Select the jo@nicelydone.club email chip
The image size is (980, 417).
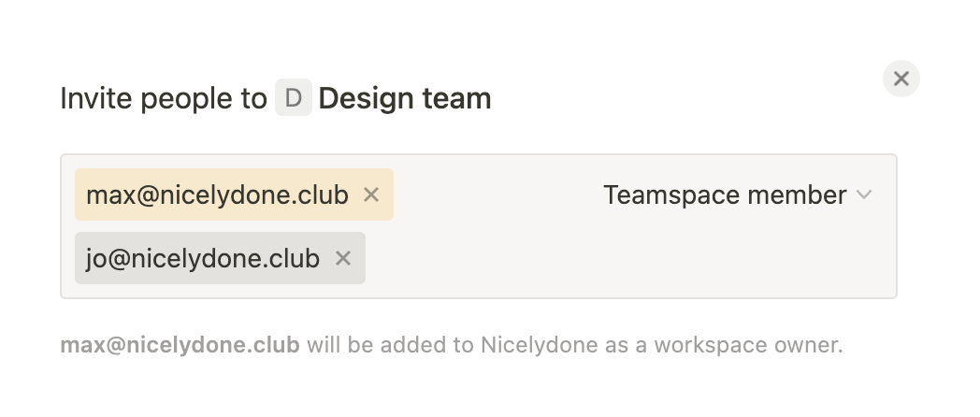point(203,258)
